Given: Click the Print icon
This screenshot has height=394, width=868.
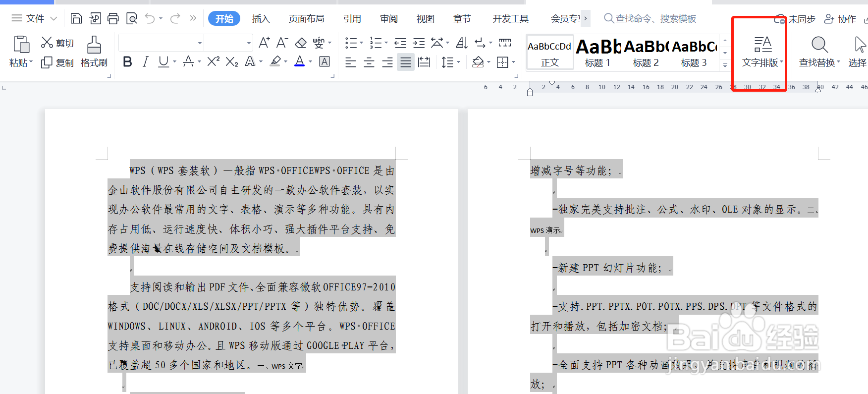Looking at the screenshot, I should [x=113, y=19].
